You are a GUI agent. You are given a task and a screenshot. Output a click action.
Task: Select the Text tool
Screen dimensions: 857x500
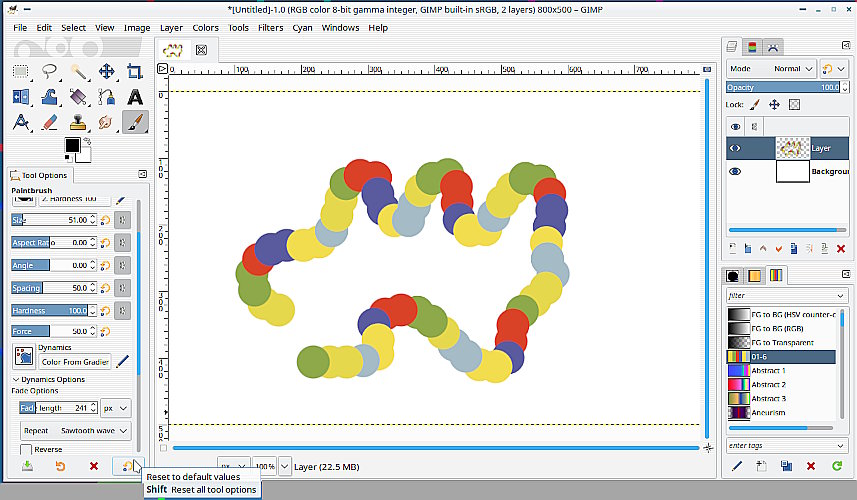click(x=21, y=122)
